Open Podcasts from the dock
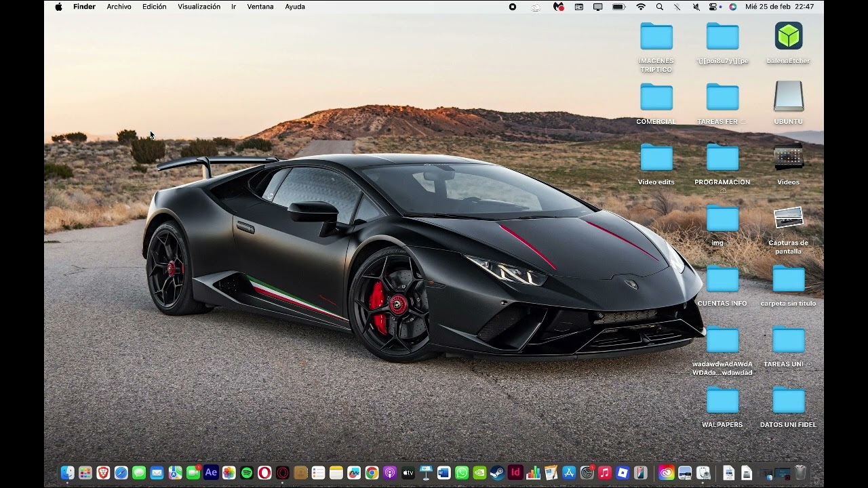This screenshot has width=868, height=488. click(390, 472)
